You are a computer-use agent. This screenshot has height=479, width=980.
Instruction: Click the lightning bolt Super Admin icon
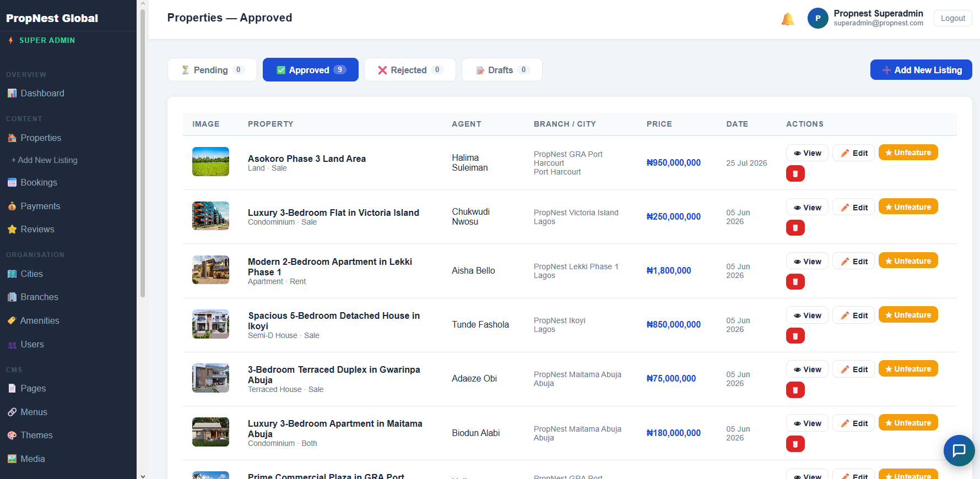[10, 40]
